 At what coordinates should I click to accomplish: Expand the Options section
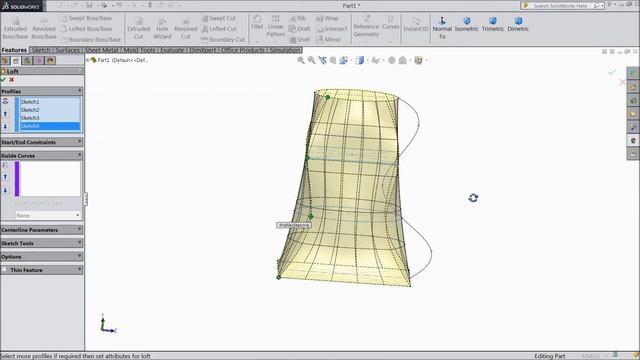click(x=80, y=256)
